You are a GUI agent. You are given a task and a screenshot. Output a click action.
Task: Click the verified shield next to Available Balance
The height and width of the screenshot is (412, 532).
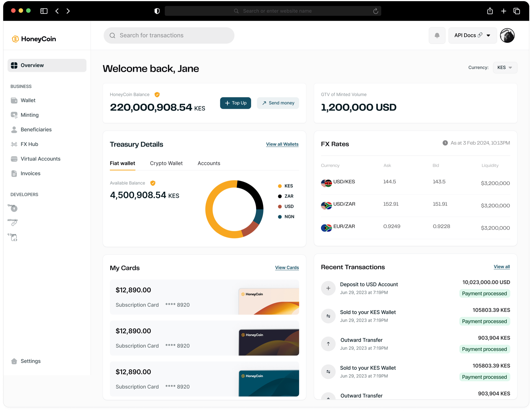coord(153,183)
